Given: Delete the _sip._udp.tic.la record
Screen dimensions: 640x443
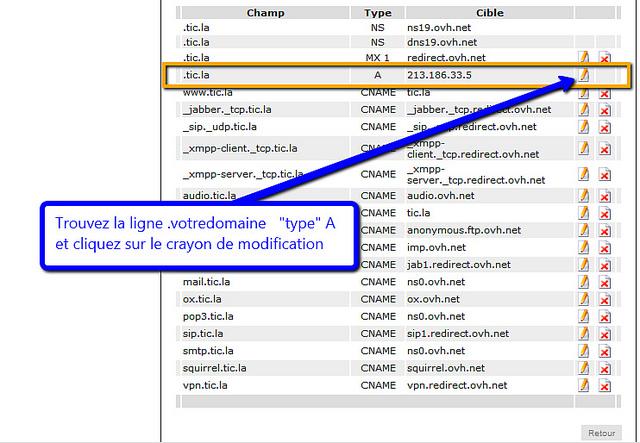Looking at the screenshot, I should point(605,127).
